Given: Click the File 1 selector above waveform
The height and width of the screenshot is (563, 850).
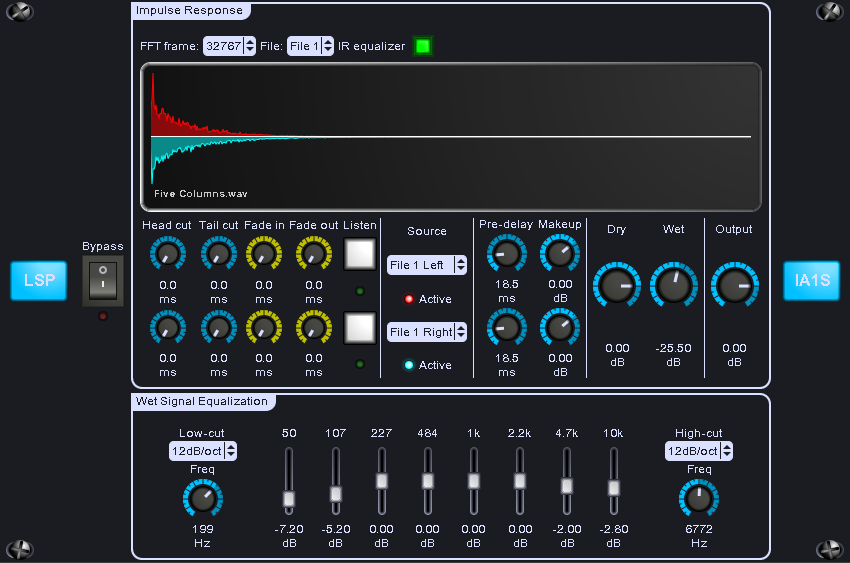Looking at the screenshot, I should (x=310, y=46).
